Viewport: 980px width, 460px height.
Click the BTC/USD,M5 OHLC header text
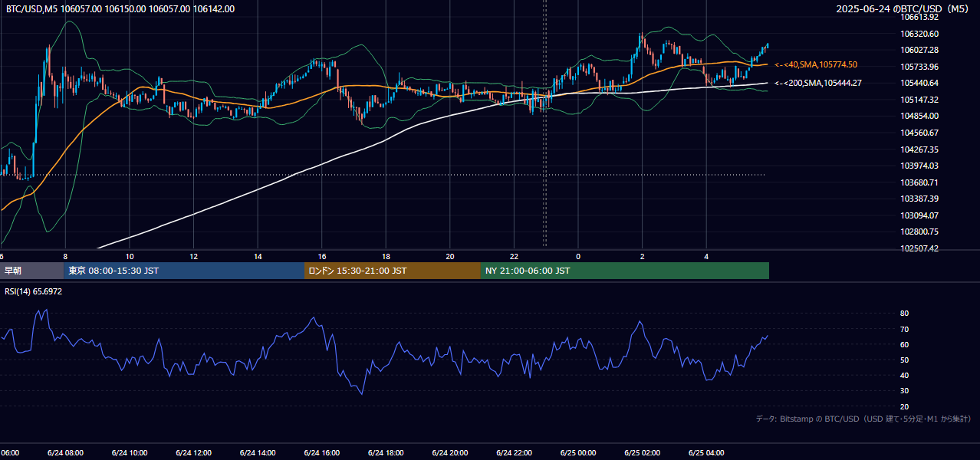tap(120, 9)
